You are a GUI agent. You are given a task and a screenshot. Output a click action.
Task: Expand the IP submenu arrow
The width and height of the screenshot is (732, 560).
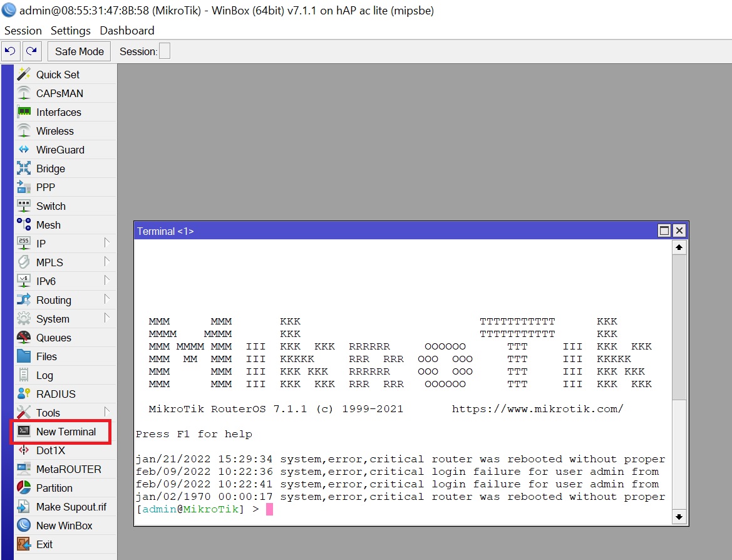pos(106,243)
